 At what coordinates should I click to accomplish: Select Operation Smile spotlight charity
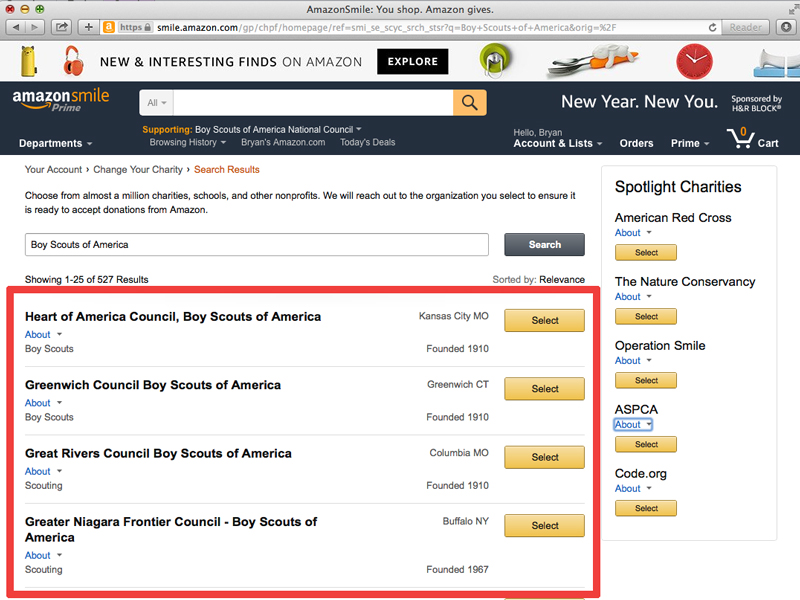coord(646,380)
